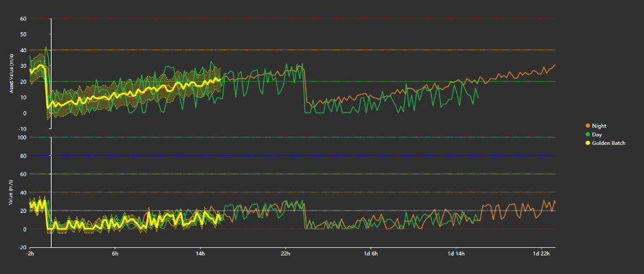Click the '10' tick on upper chart axis
Image resolution: width=644 pixels, height=274 pixels.
pyautogui.click(x=23, y=98)
